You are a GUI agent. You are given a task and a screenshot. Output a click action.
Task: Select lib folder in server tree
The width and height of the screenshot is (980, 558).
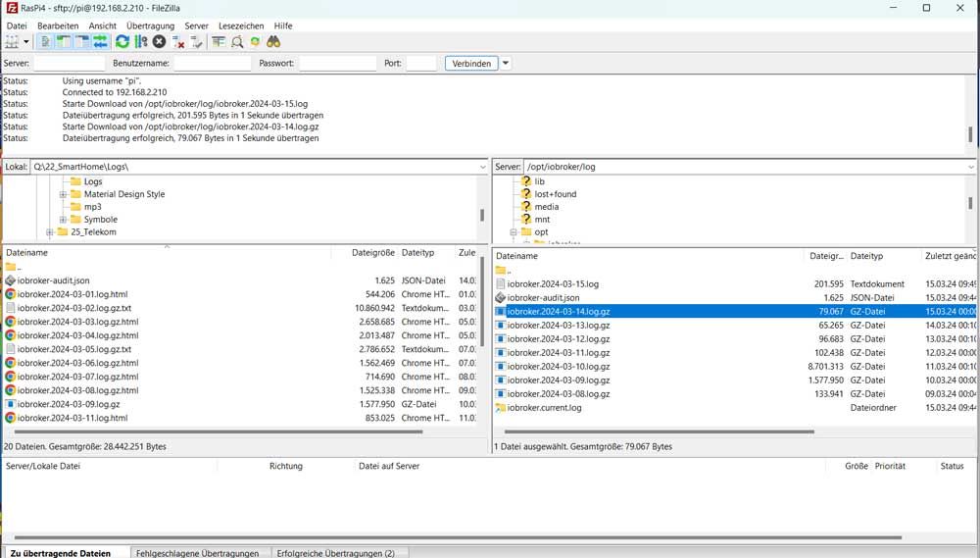pyautogui.click(x=539, y=181)
